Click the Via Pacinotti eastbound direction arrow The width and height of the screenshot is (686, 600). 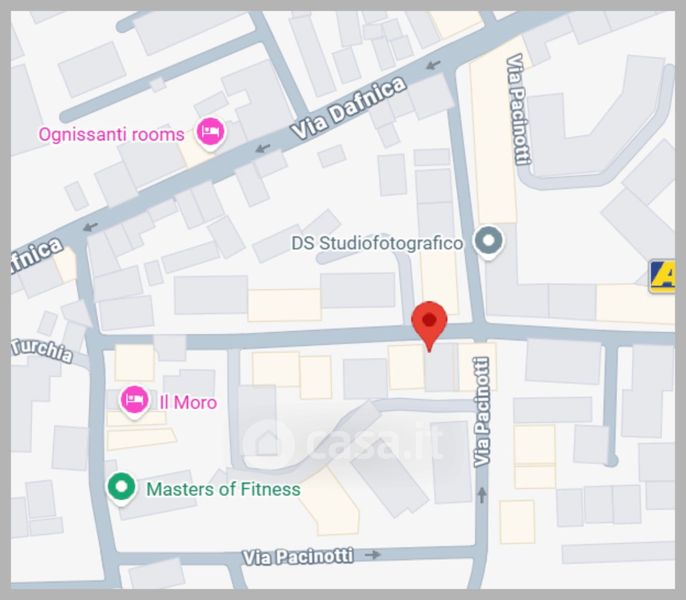[x=373, y=554]
